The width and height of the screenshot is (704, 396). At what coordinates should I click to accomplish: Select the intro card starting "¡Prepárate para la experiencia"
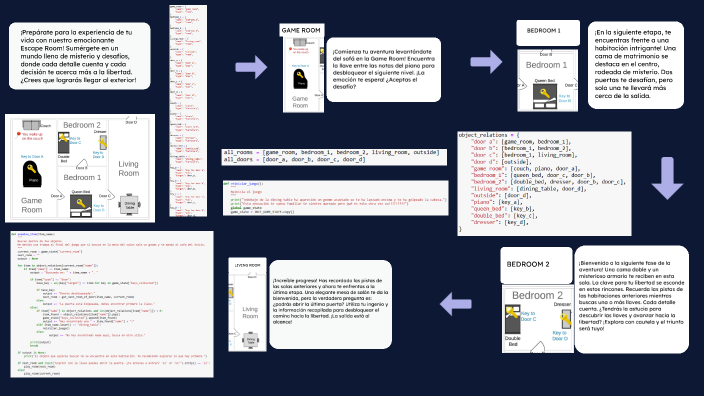coord(79,56)
